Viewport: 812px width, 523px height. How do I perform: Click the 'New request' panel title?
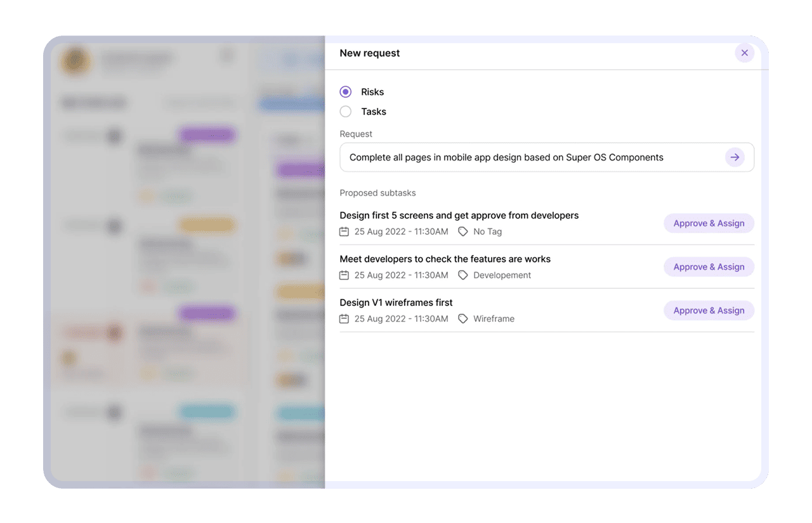pyautogui.click(x=370, y=53)
